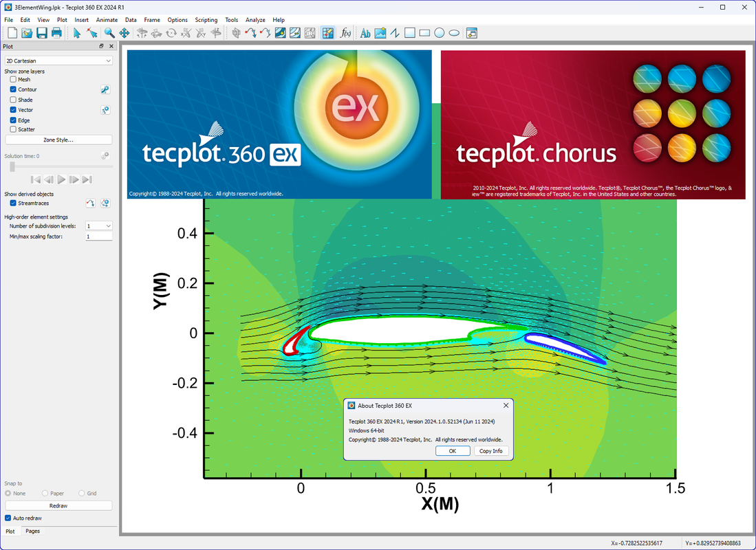Disable the Vector zone layer
Viewport: 756px width, 550px height.
pos(13,110)
